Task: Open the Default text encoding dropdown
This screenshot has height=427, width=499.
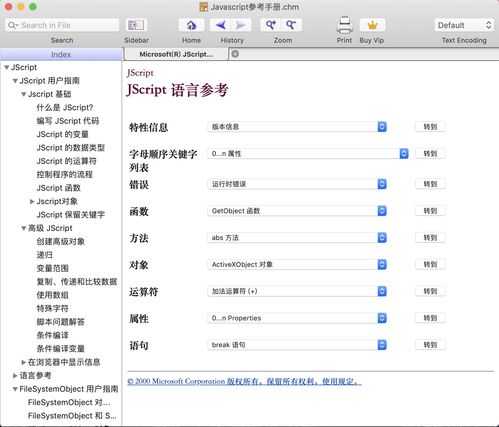Action: (x=464, y=25)
